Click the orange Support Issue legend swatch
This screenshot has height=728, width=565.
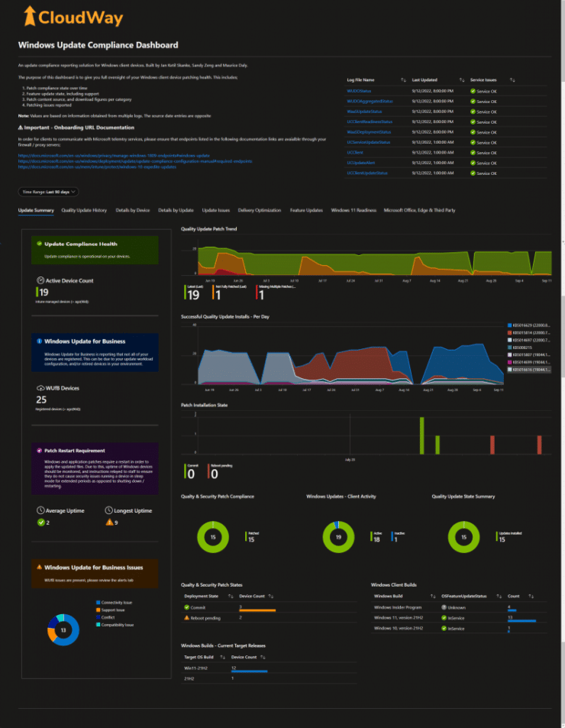[x=98, y=610]
